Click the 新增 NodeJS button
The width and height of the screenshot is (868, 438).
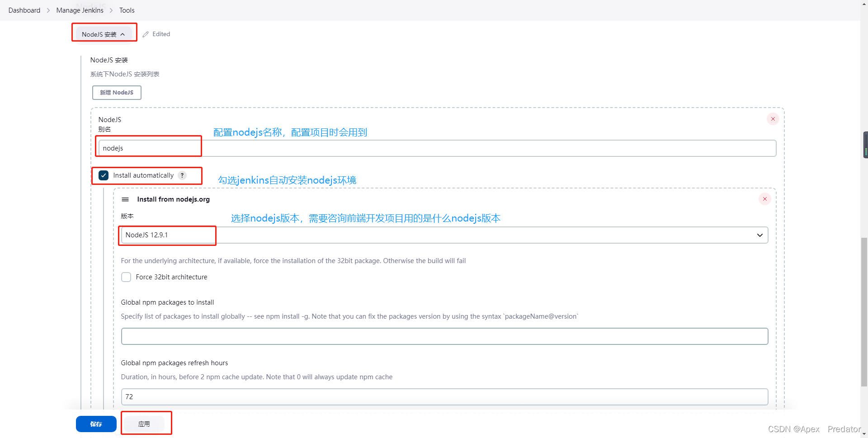117,93
